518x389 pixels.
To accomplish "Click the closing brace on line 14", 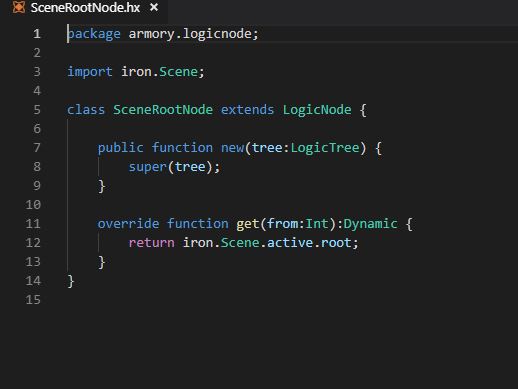I will [x=71, y=281].
